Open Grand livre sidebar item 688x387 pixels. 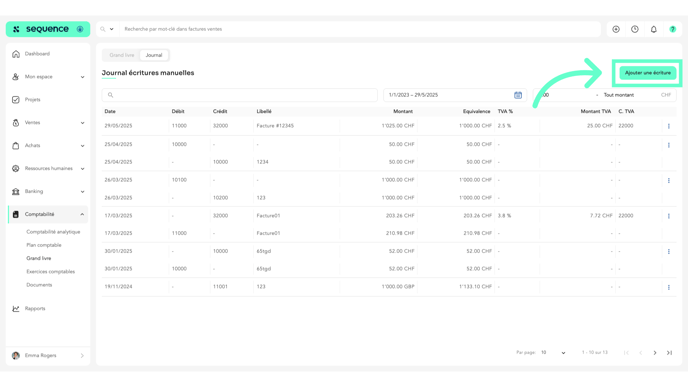pos(39,258)
